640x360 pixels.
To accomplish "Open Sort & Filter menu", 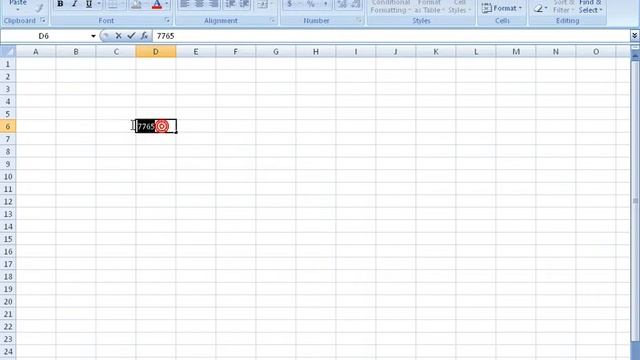I will tap(564, 7).
